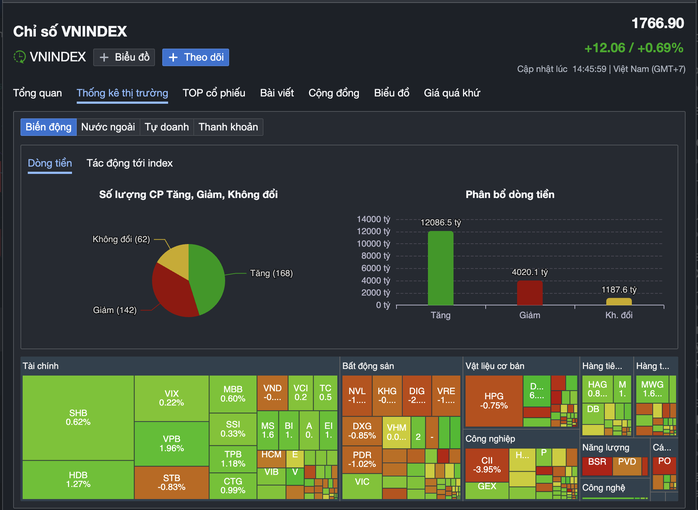Click the plus icon on Theo dõi button

click(173, 58)
